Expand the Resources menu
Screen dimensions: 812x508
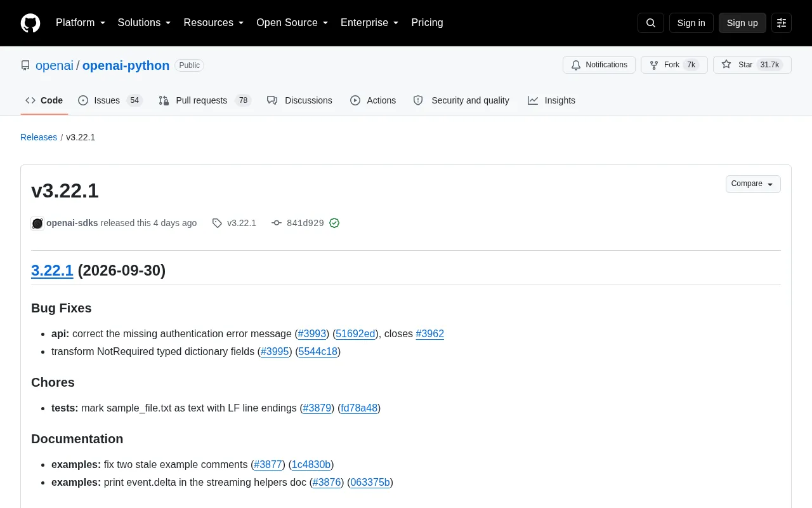(214, 23)
